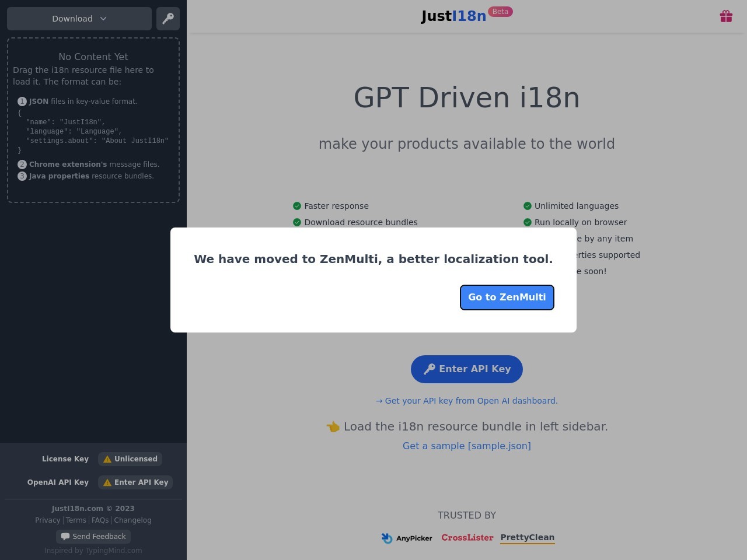Viewport: 747px width, 560px height.
Task: Click the green check beside Run locally on browser
Action: pyautogui.click(x=528, y=222)
